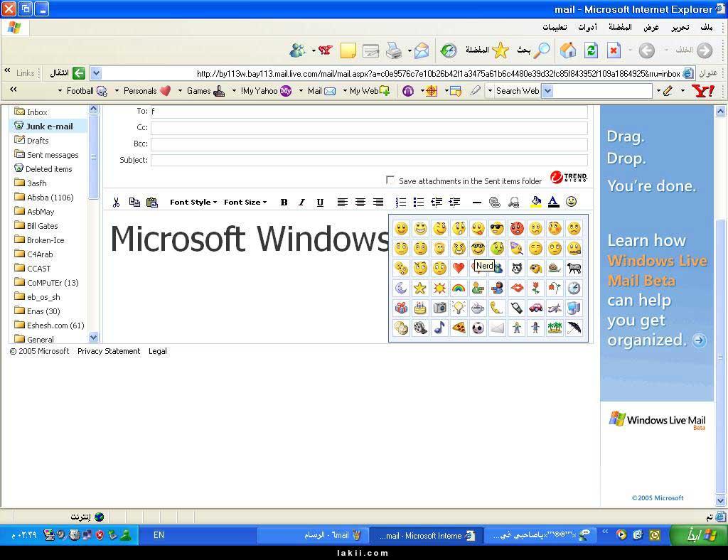Insert the pizza slice emoticon
Viewport: 728px width, 560px height.
459,328
